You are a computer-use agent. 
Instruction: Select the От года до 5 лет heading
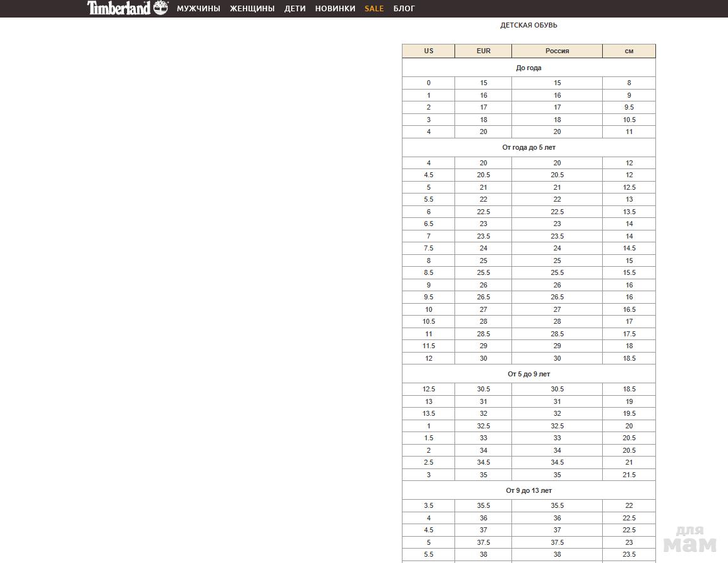click(528, 148)
